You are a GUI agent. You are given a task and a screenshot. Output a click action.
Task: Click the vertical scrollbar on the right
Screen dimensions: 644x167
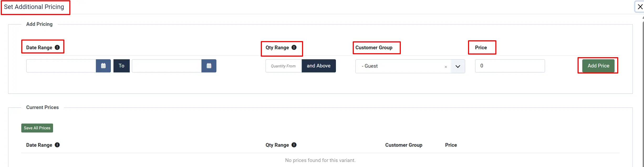point(643,92)
